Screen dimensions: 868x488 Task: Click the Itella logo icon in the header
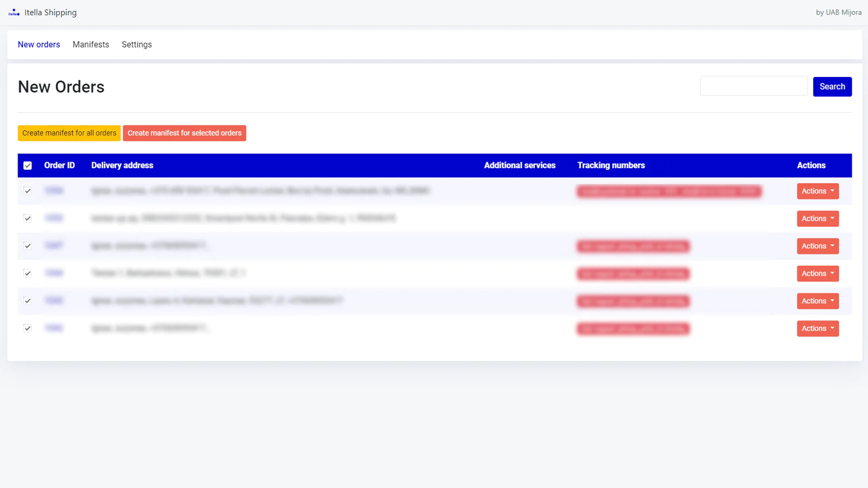click(x=14, y=12)
